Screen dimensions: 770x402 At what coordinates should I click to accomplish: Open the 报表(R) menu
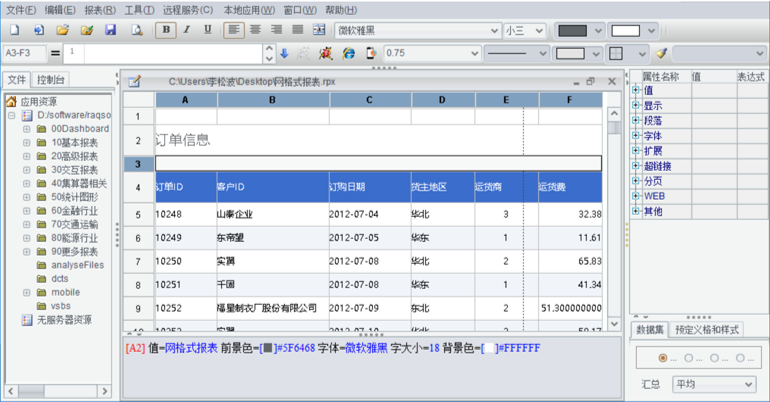click(x=99, y=9)
